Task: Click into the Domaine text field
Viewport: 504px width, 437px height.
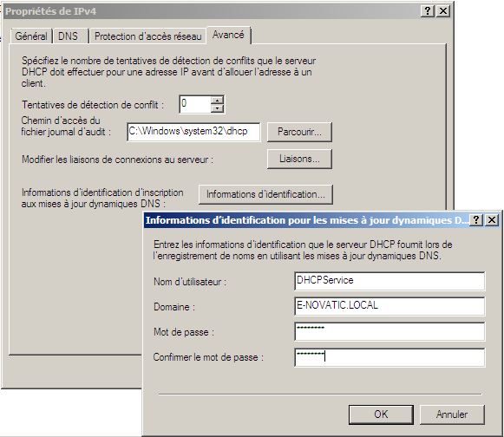Action: (389, 306)
